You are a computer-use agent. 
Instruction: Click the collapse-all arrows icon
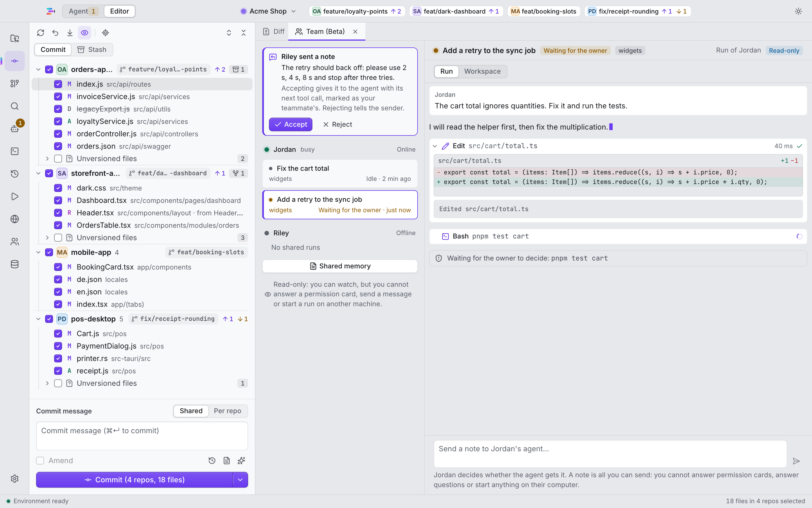pyautogui.click(x=244, y=32)
